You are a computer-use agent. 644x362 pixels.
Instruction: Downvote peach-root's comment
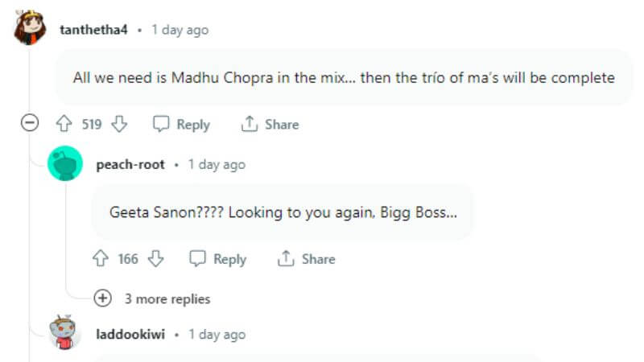coord(156,259)
